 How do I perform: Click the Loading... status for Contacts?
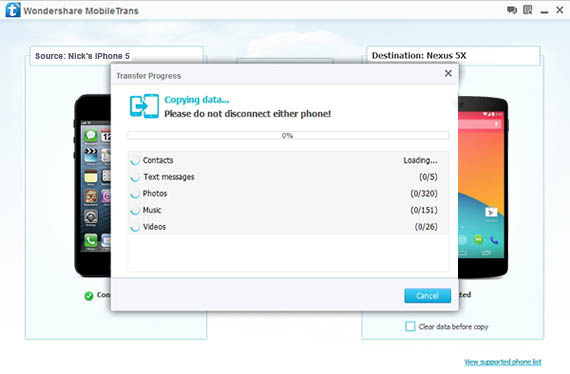coord(420,160)
